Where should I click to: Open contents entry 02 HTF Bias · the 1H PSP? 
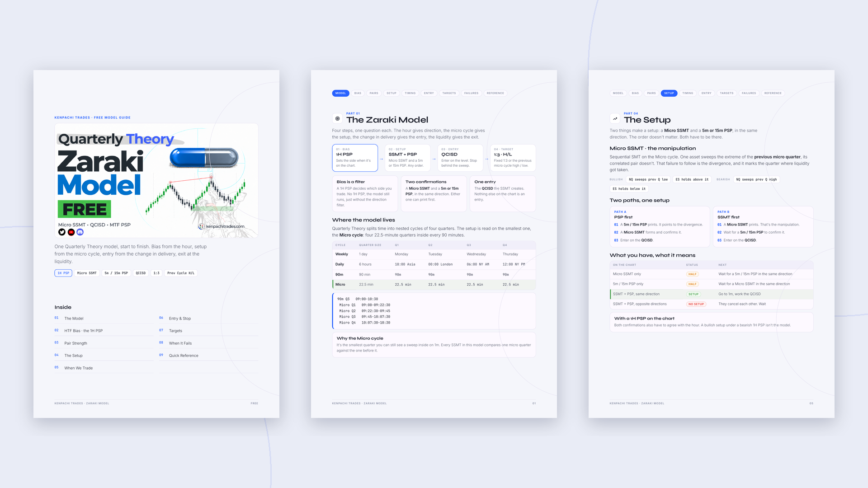tap(104, 331)
